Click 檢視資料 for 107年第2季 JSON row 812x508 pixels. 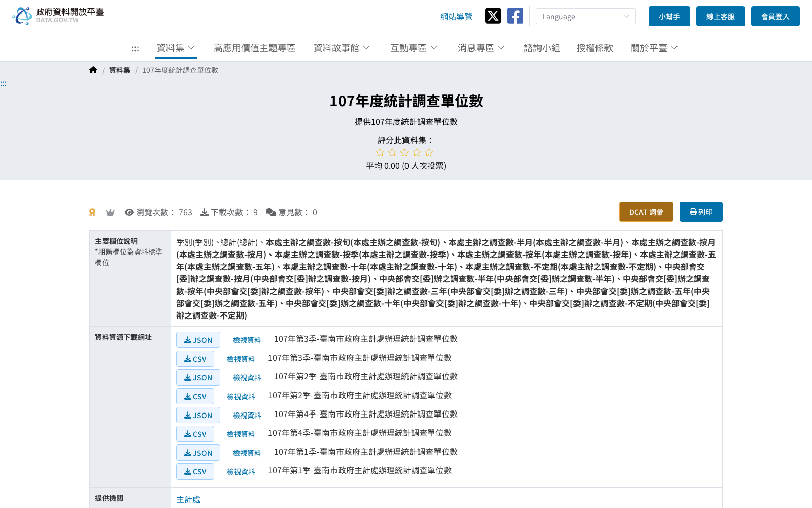coord(247,378)
